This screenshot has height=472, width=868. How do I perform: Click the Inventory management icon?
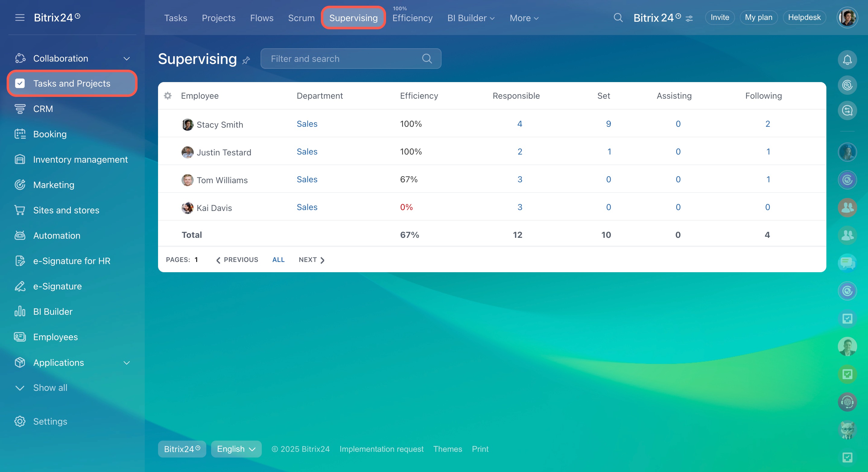tap(20, 159)
